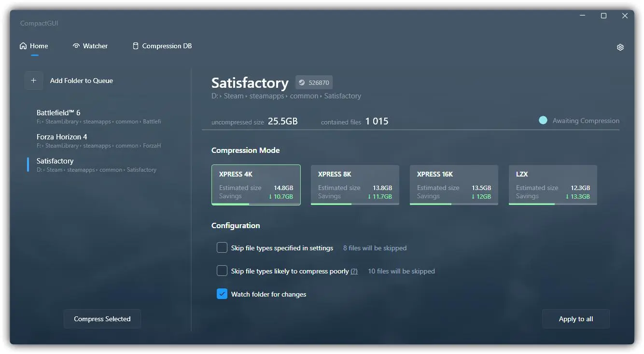
Task: Click the 8 files will be skipped text
Action: (375, 248)
